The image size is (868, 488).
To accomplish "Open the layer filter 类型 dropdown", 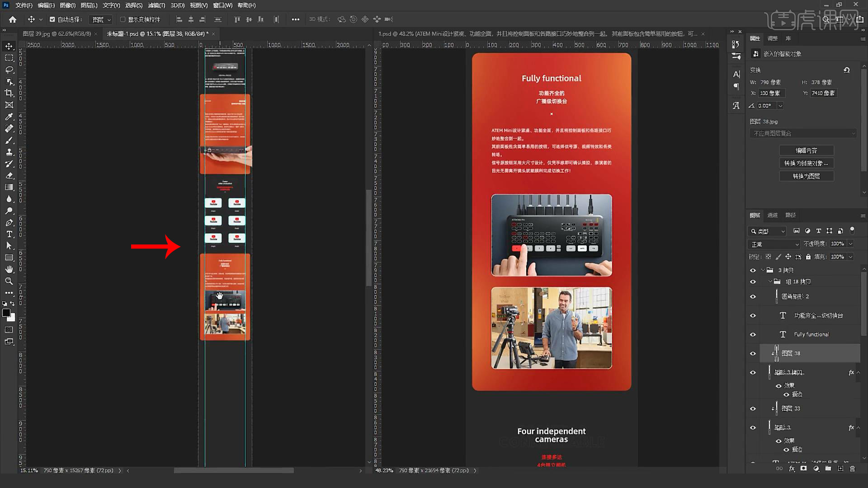I will pyautogui.click(x=767, y=231).
